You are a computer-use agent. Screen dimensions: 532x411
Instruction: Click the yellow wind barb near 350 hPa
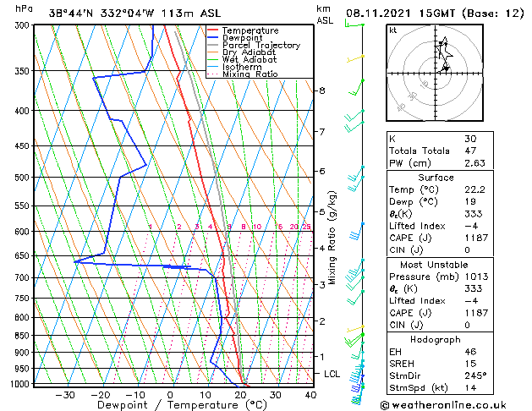tap(355, 58)
